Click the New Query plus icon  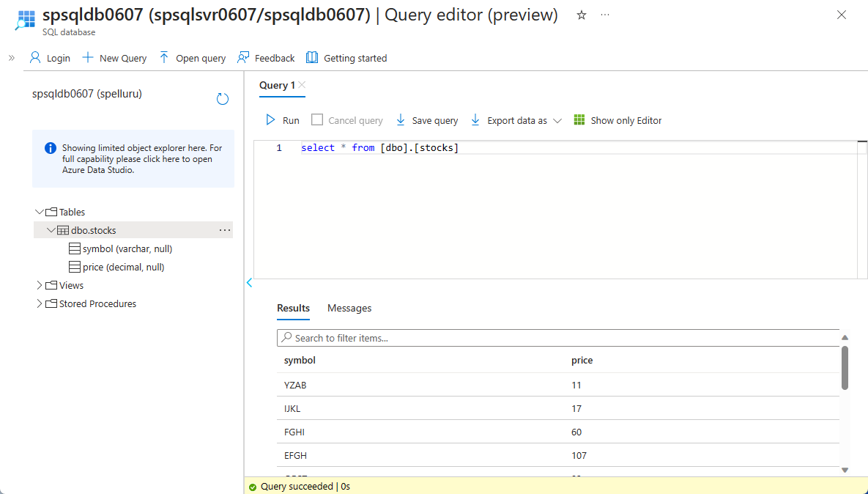[x=87, y=57]
